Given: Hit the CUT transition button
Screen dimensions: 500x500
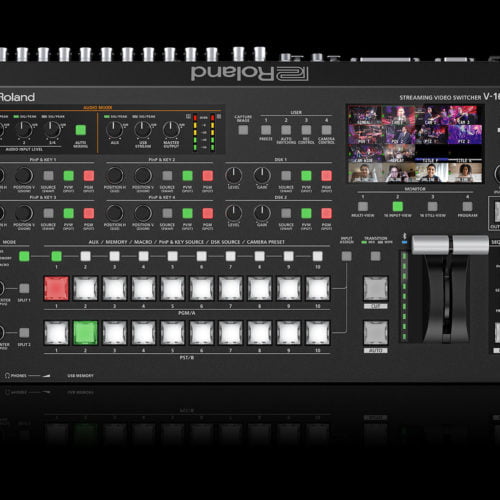Looking at the screenshot, I should 376,288.
